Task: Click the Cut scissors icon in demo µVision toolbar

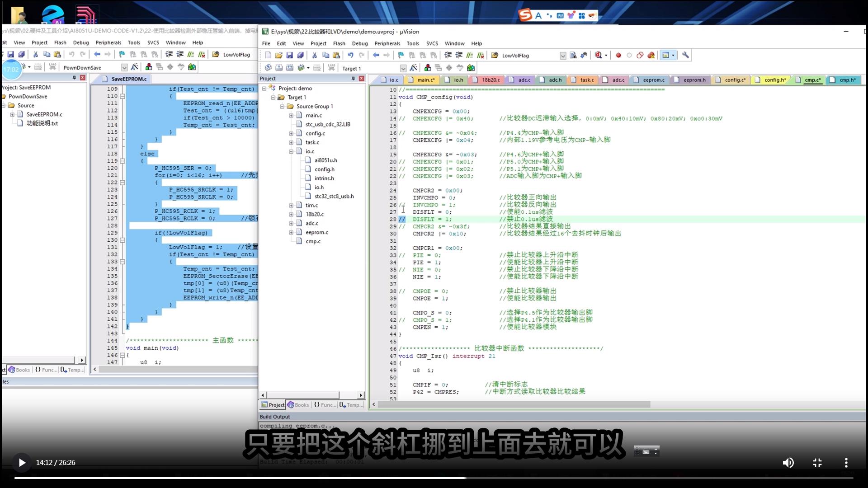Action: (x=314, y=55)
